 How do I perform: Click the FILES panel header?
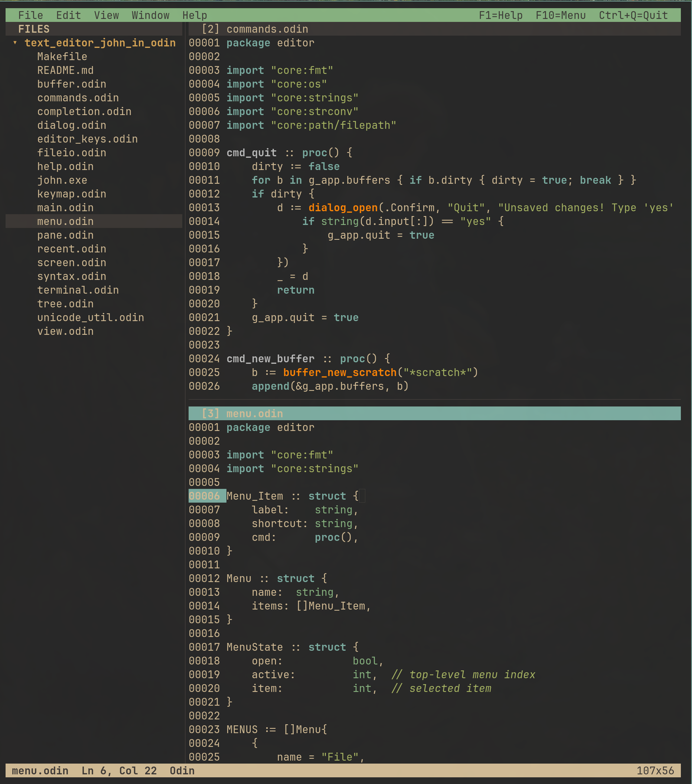(94, 29)
